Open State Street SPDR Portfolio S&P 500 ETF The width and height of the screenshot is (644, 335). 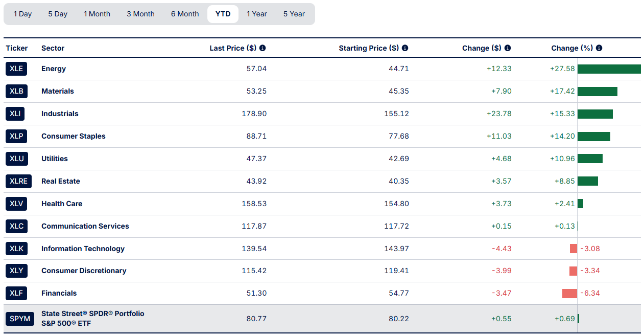pyautogui.click(x=93, y=318)
